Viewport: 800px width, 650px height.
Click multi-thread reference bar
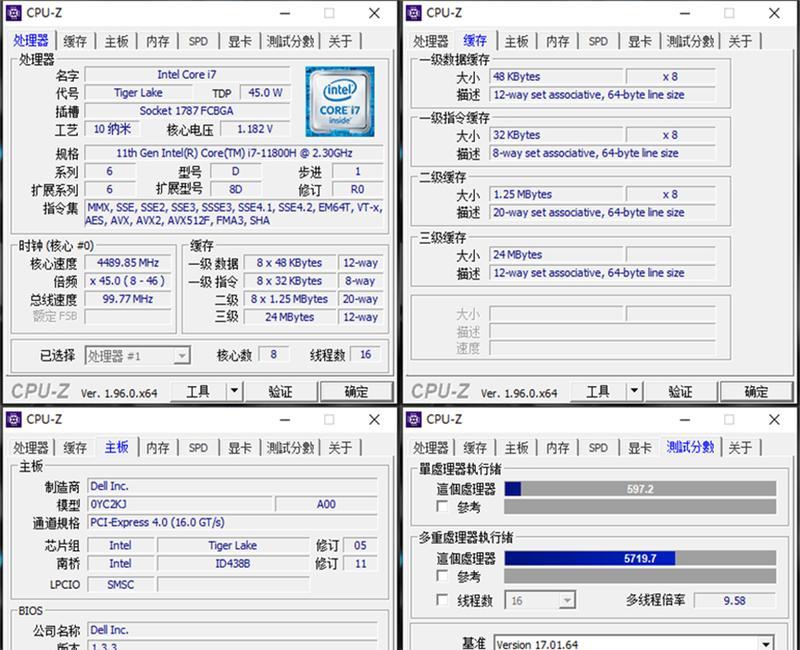point(640,577)
